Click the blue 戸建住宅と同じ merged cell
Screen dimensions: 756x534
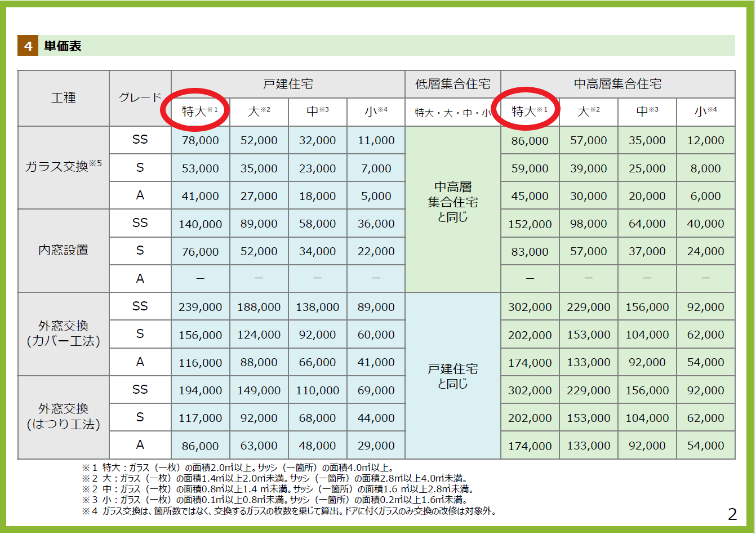click(x=452, y=376)
